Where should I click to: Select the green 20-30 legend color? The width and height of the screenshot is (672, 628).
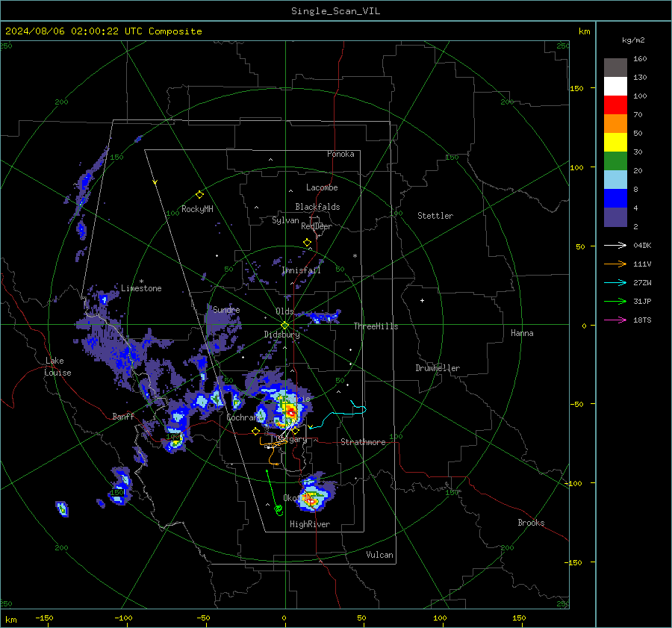click(615, 161)
